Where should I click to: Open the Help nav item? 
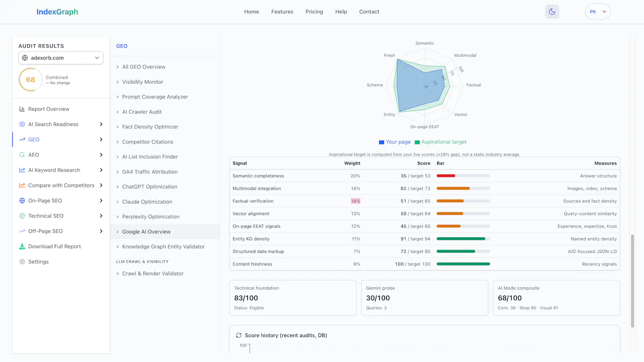[x=341, y=12]
